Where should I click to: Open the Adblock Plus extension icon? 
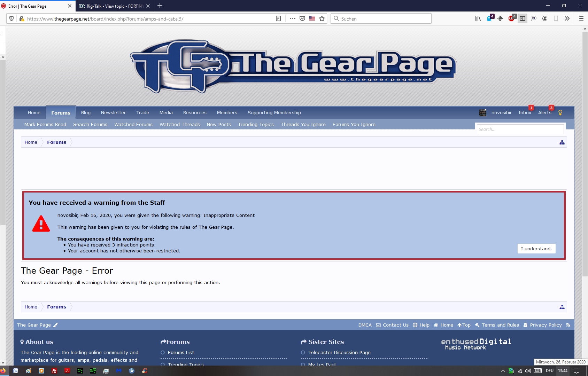[x=511, y=18]
